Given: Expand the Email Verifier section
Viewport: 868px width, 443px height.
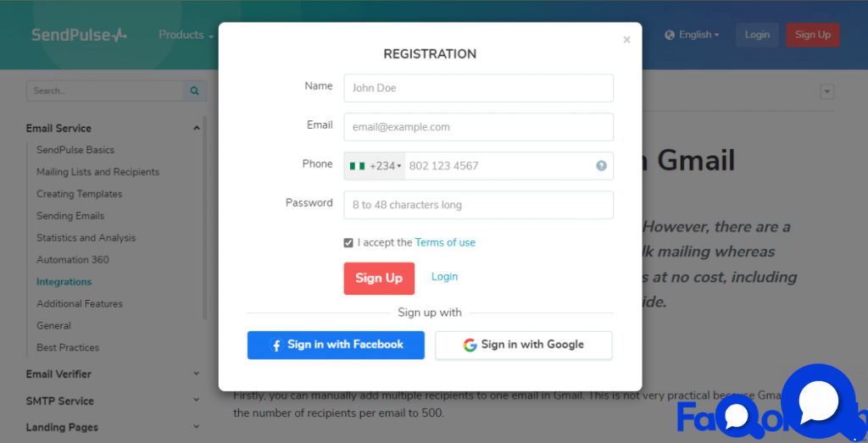Looking at the screenshot, I should coord(113,374).
